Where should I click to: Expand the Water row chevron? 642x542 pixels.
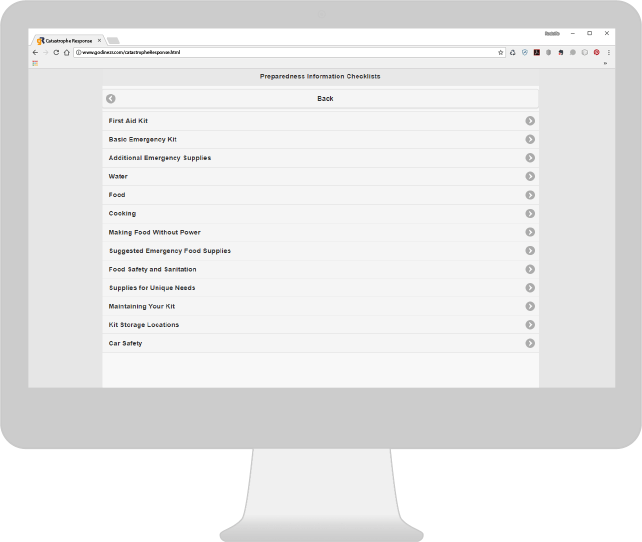pyautogui.click(x=530, y=176)
